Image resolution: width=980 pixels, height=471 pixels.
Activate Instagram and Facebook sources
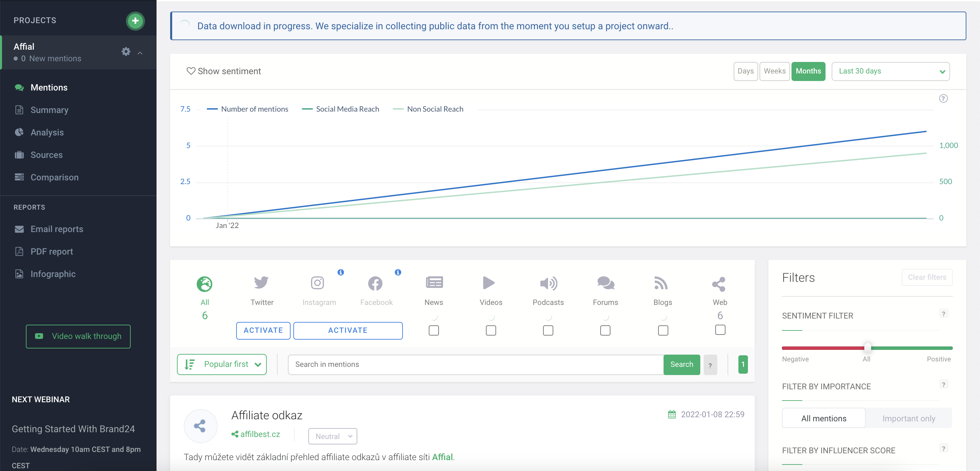coord(348,330)
